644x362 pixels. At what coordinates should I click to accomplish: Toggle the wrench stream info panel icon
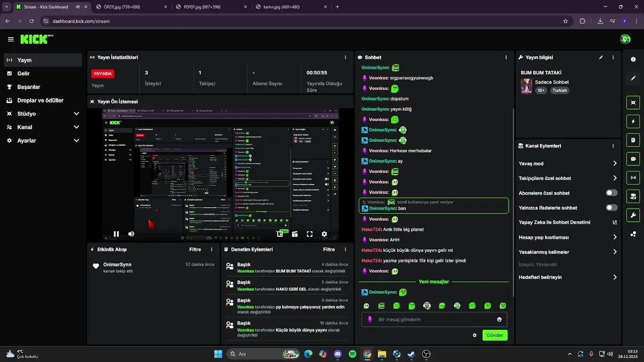point(633,215)
